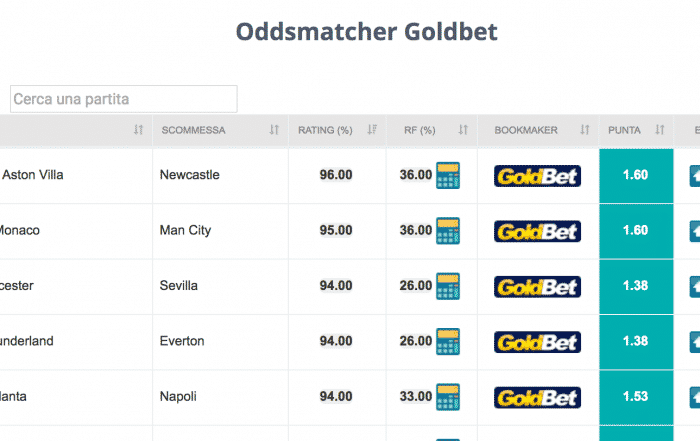Sort the table by the BOOKMAKER column
Image resolution: width=700 pixels, height=441 pixels.
pyautogui.click(x=584, y=130)
